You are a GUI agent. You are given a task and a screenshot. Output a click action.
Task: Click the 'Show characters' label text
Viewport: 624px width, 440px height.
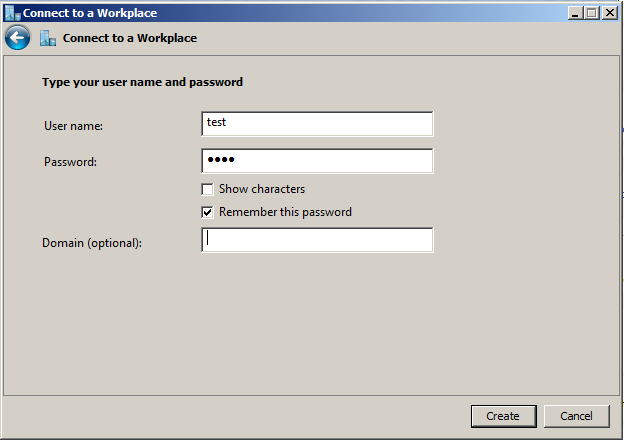[262, 189]
